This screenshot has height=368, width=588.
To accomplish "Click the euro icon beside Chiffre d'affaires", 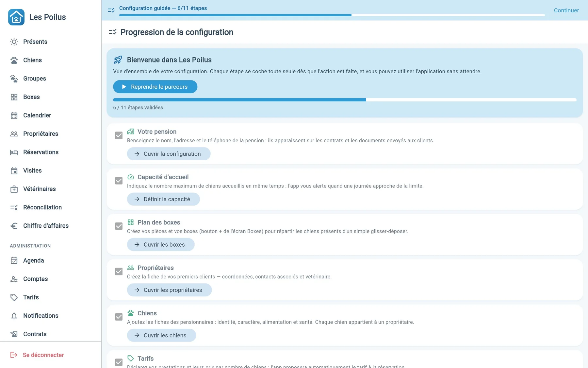I will [14, 226].
